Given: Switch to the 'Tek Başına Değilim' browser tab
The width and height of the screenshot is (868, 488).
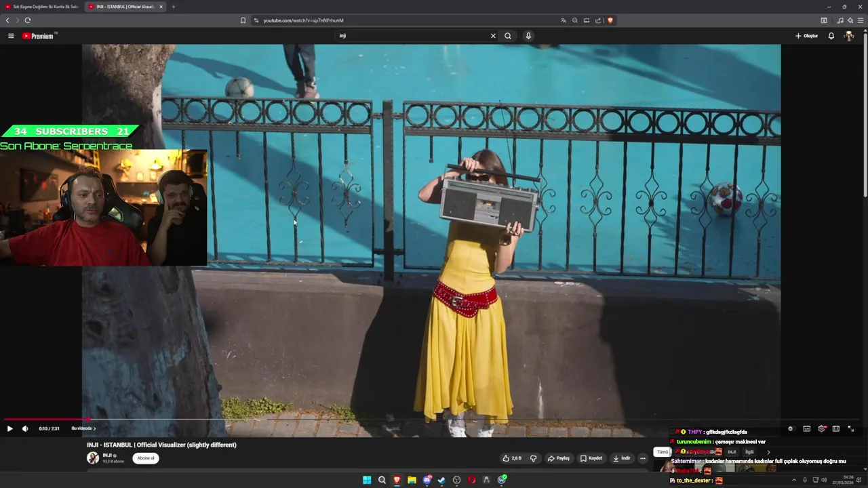Looking at the screenshot, I should tap(42, 7).
